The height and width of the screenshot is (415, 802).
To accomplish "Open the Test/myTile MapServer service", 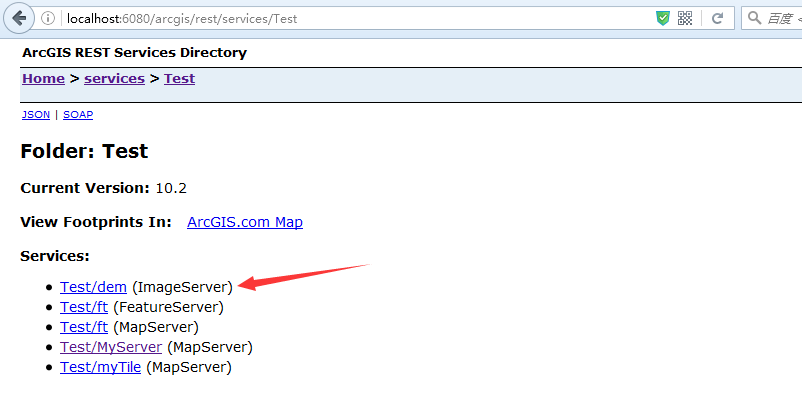I will tap(101, 367).
